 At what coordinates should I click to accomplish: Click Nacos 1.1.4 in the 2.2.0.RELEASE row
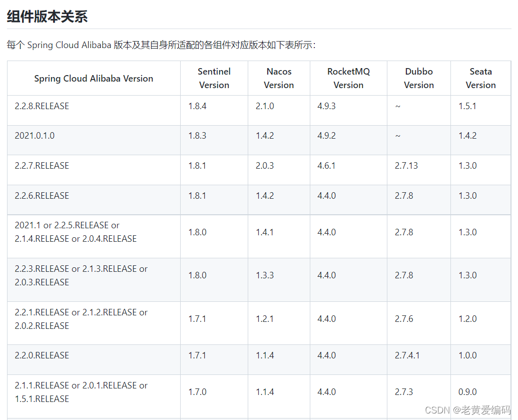click(x=265, y=355)
